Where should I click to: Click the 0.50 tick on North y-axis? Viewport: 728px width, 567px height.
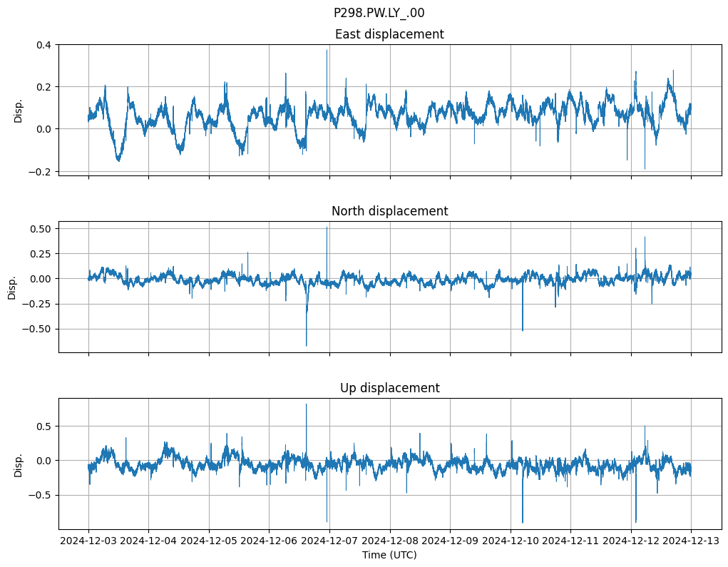point(40,229)
